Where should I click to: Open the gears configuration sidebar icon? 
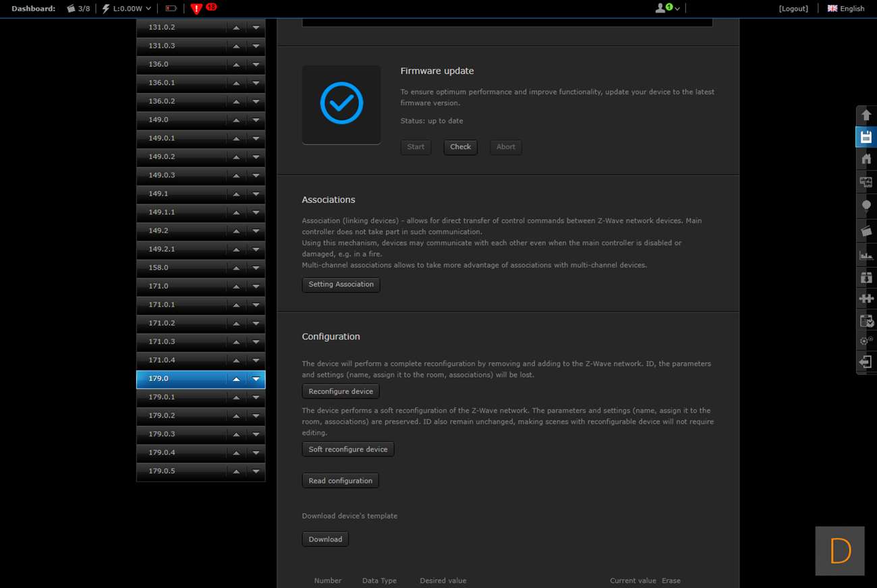[x=866, y=341]
